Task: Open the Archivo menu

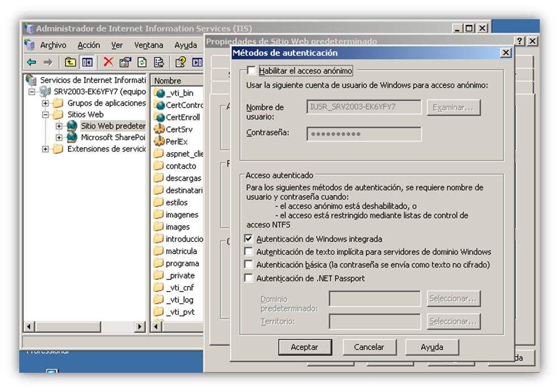Action: click(x=53, y=45)
